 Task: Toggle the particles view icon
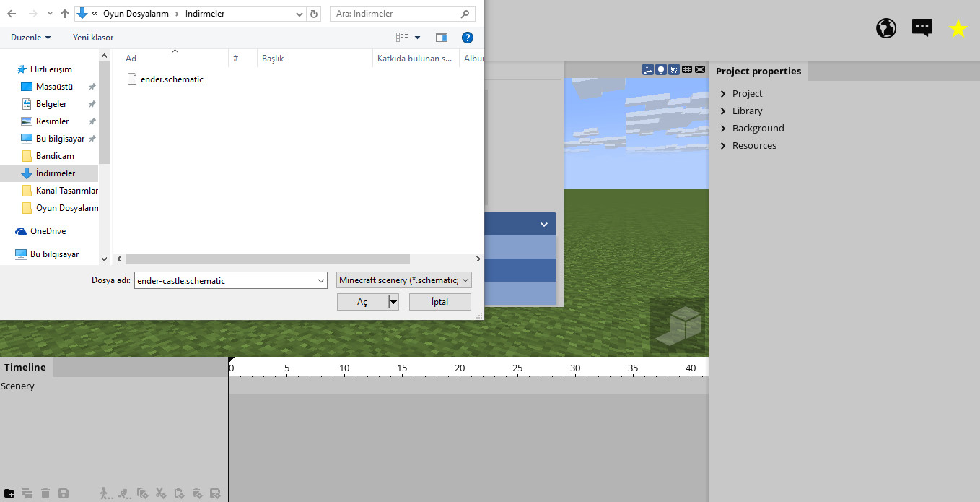click(x=673, y=69)
